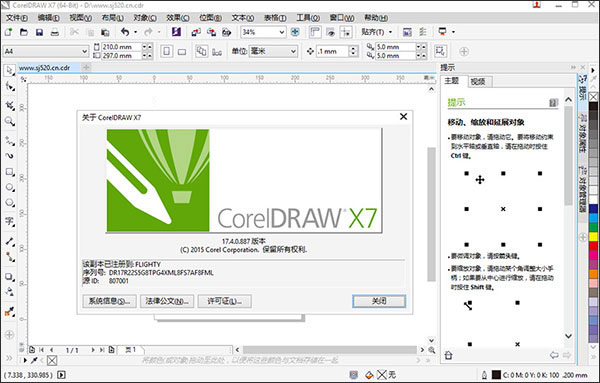Click the 法律公文(N)... button
Viewport: 600px width, 383px height.
[x=167, y=301]
